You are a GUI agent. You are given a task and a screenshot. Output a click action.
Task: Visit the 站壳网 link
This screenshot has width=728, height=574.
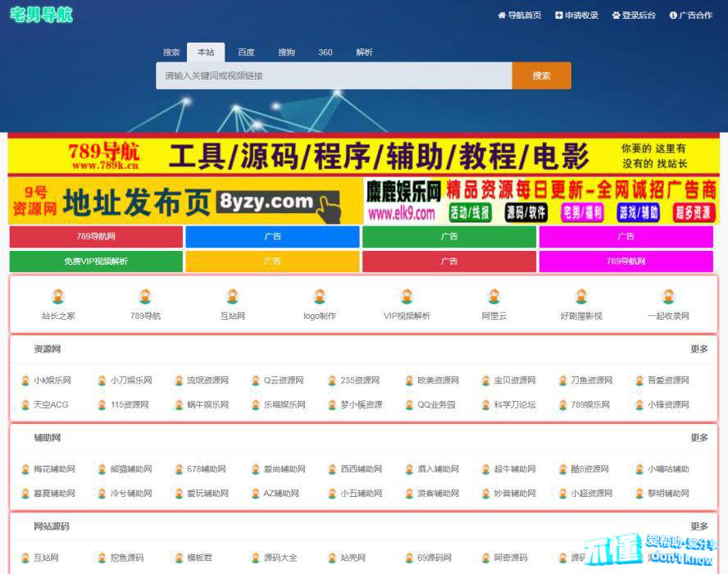click(353, 558)
